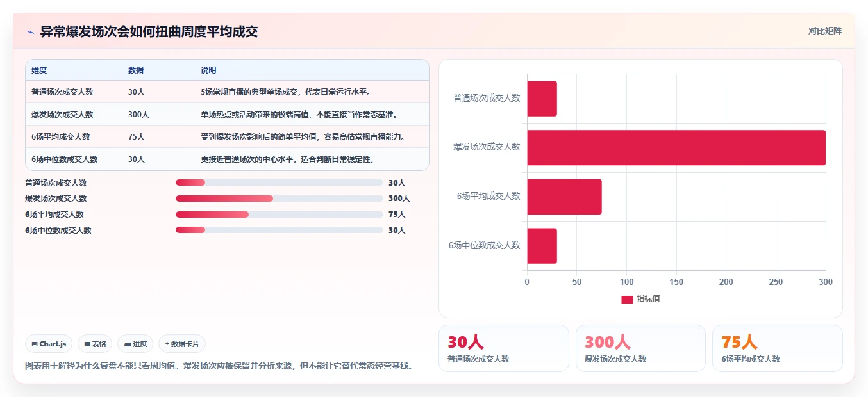Select the 6场平均成交人数 table row label
Image resolution: width=868 pixels, height=397 pixels.
click(61, 137)
